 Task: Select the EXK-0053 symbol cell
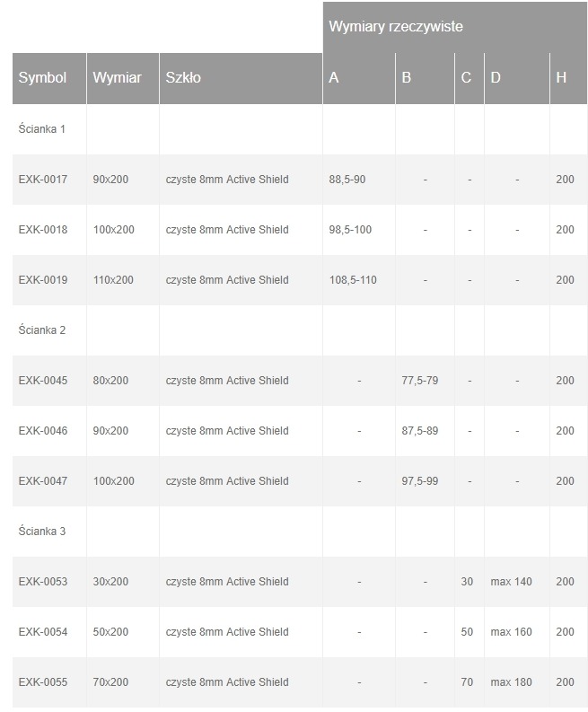43,582
